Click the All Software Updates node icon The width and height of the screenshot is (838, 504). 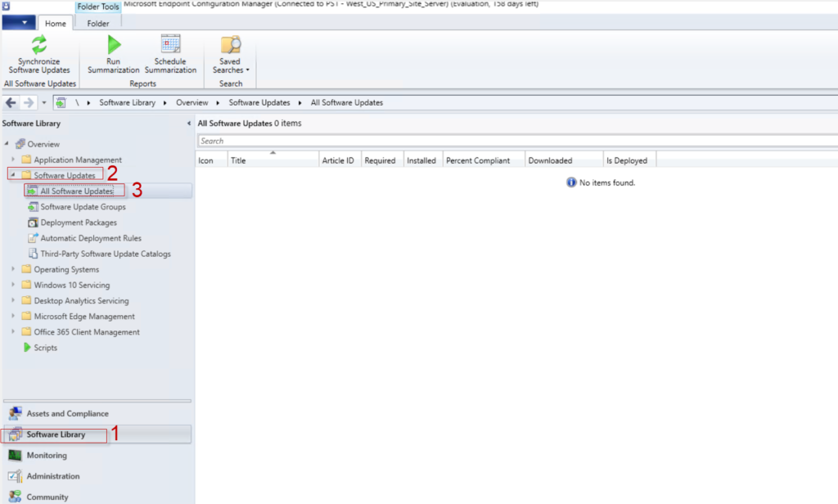pyautogui.click(x=32, y=191)
